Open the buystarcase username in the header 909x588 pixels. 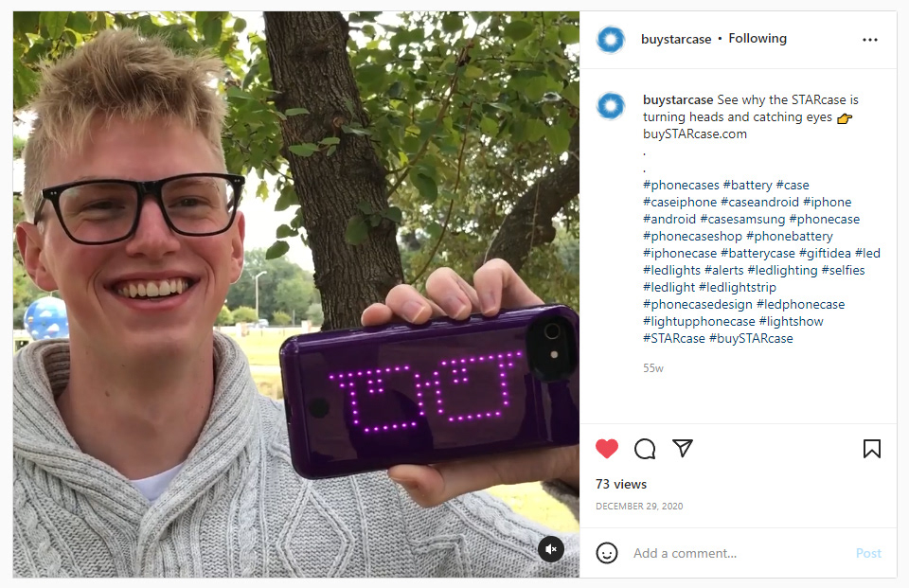click(676, 39)
